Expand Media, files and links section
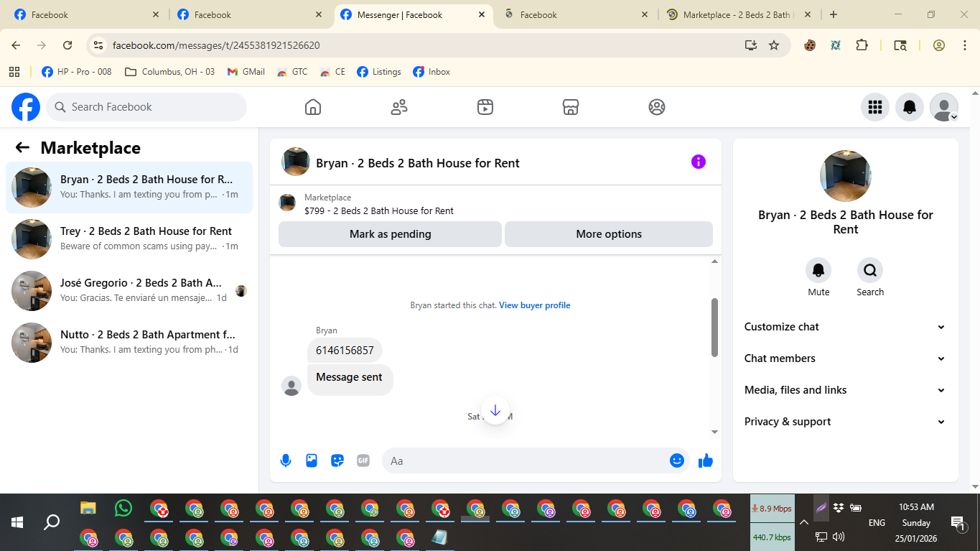980x551 pixels. point(846,390)
